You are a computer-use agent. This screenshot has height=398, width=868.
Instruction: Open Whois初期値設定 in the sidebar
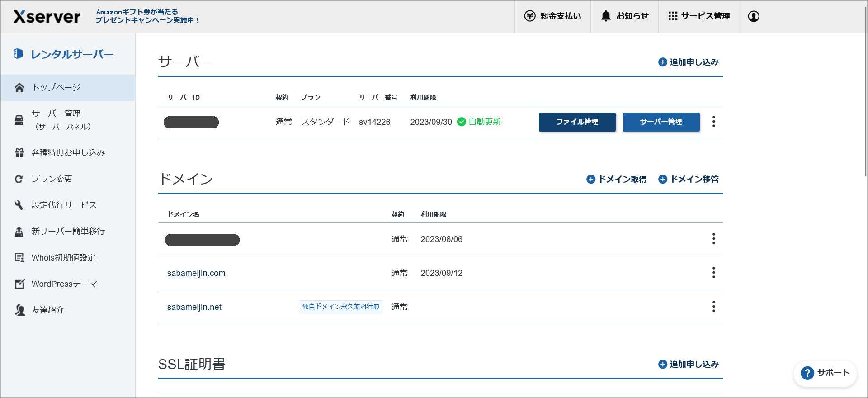(x=64, y=258)
